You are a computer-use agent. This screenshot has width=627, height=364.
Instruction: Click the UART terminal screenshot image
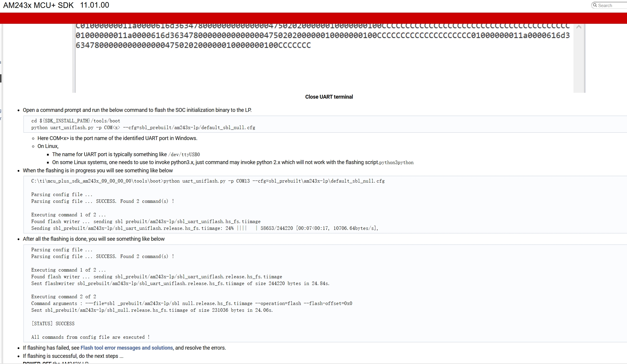click(323, 68)
